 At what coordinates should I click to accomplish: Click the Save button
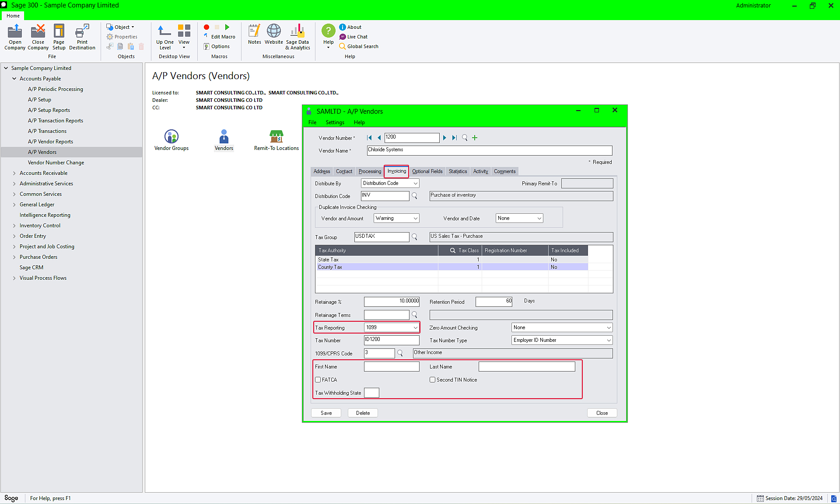326,413
